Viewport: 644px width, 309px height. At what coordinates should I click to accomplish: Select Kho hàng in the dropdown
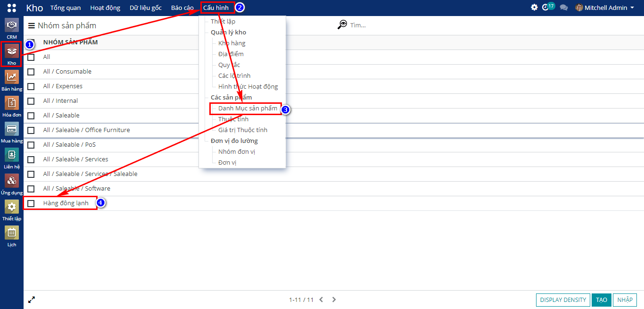[x=231, y=43]
